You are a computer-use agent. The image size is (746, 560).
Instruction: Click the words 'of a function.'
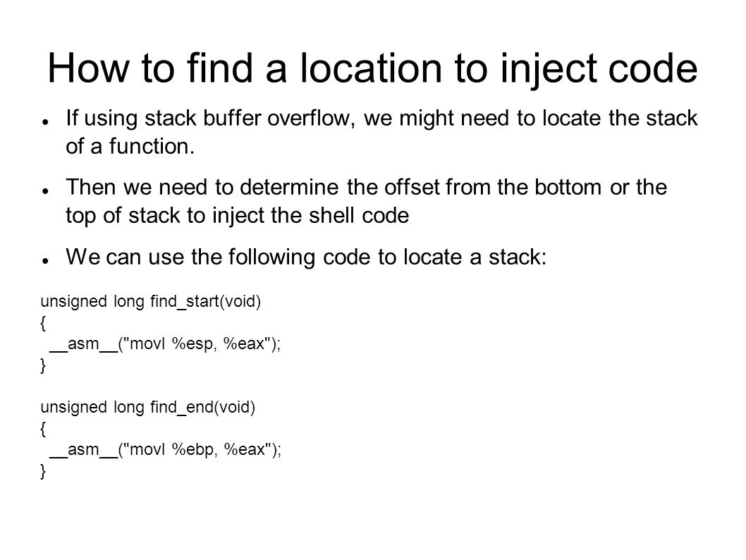[x=130, y=146]
